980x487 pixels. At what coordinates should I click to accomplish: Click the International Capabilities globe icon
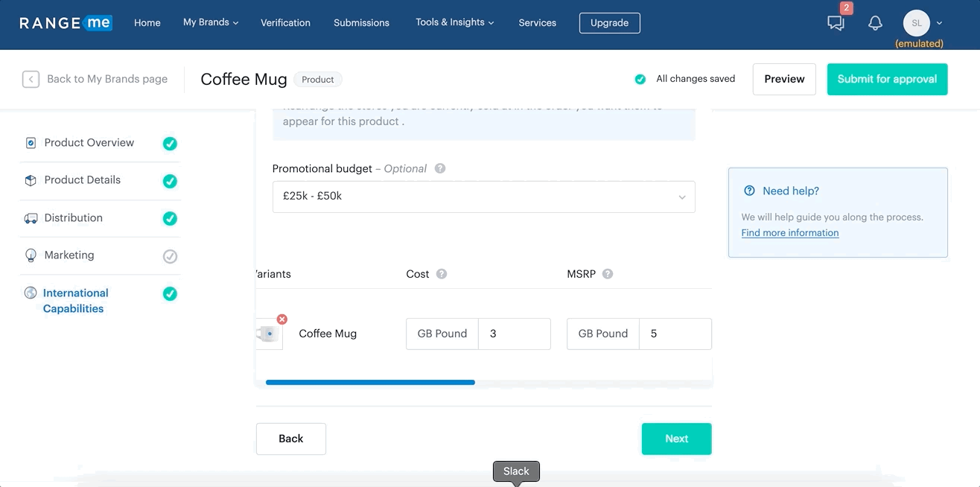coord(31,293)
